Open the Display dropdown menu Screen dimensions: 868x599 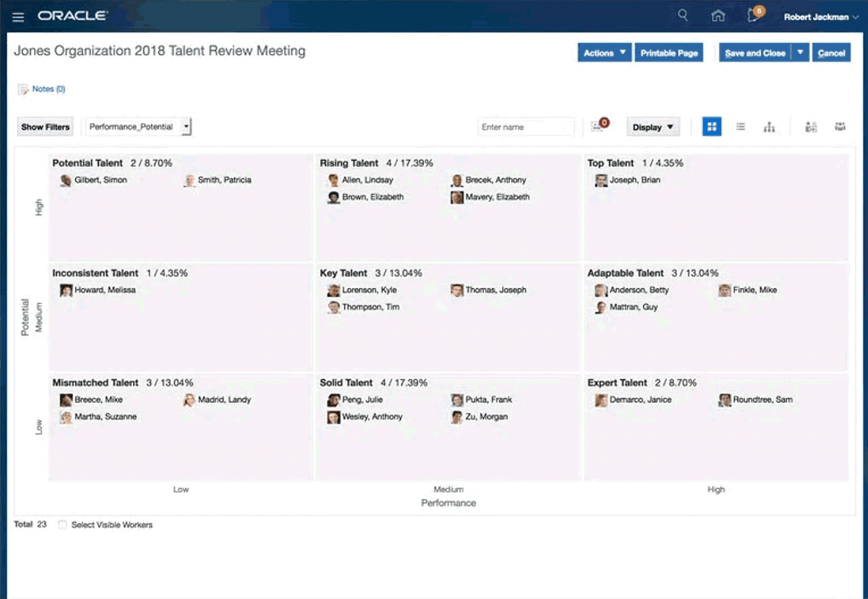pyautogui.click(x=653, y=127)
